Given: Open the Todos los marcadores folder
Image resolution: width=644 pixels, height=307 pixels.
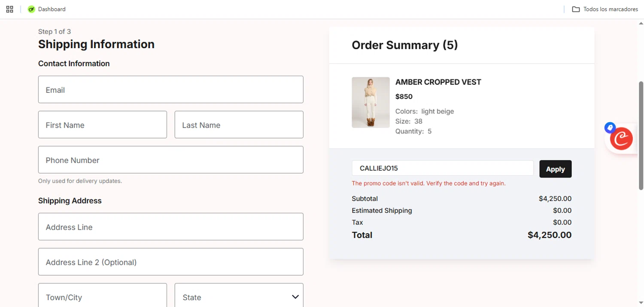Looking at the screenshot, I should pyautogui.click(x=605, y=9).
